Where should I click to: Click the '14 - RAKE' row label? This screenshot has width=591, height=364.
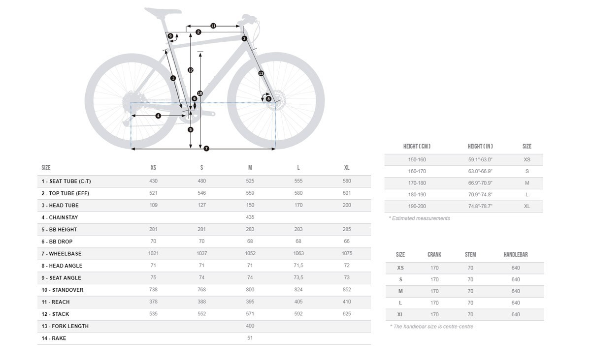54,338
